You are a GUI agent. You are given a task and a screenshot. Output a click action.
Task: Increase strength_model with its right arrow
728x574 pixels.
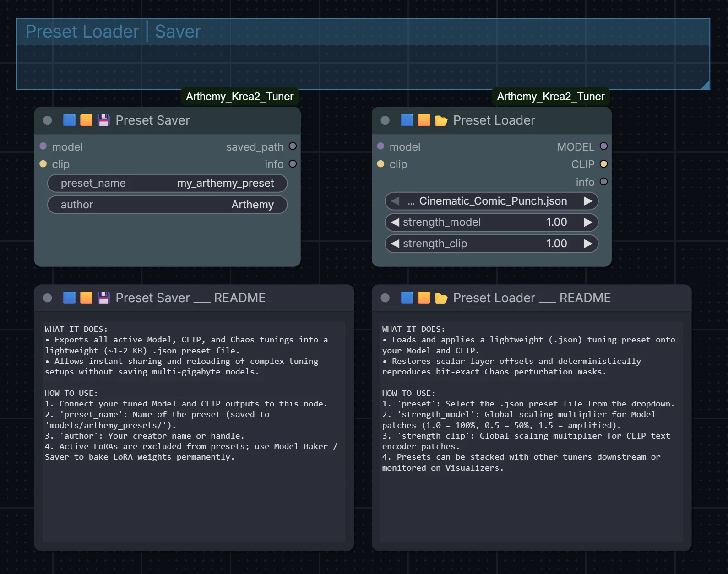(588, 222)
